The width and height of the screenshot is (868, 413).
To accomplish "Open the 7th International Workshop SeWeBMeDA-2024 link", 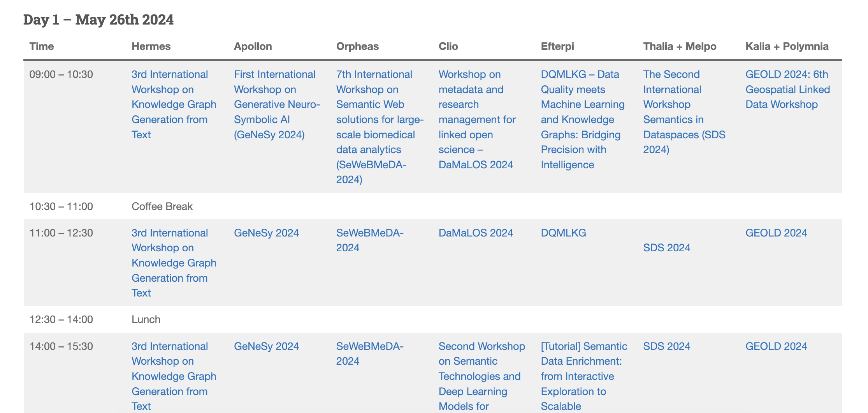I will (380, 127).
